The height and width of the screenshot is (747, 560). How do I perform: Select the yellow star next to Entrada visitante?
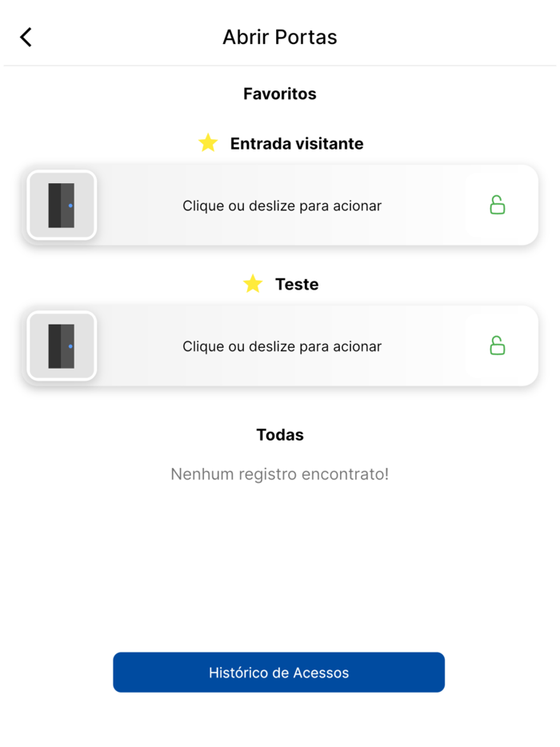click(x=208, y=143)
